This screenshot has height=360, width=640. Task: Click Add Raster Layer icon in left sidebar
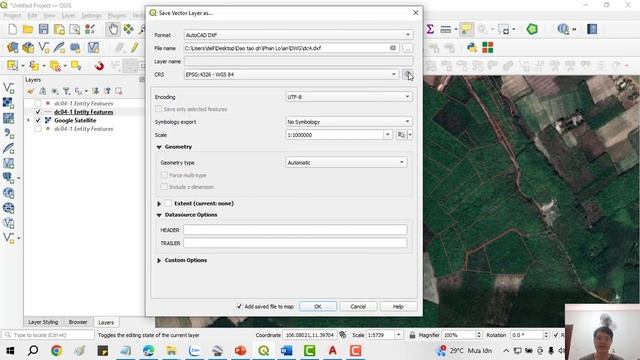(x=8, y=103)
